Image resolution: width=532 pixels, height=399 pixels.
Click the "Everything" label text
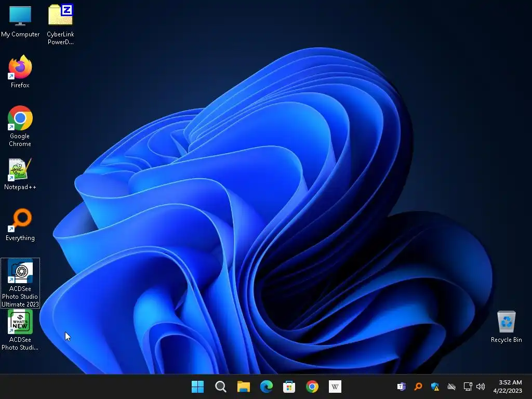pos(20,238)
